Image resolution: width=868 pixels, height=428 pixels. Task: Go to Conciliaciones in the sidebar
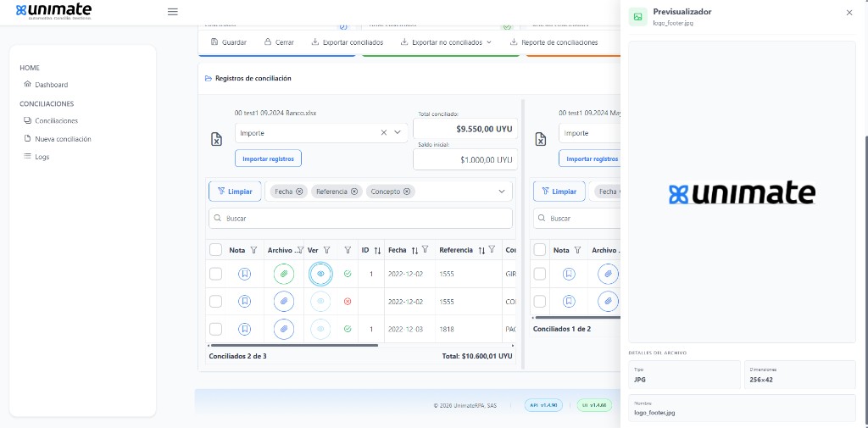pyautogui.click(x=51, y=120)
